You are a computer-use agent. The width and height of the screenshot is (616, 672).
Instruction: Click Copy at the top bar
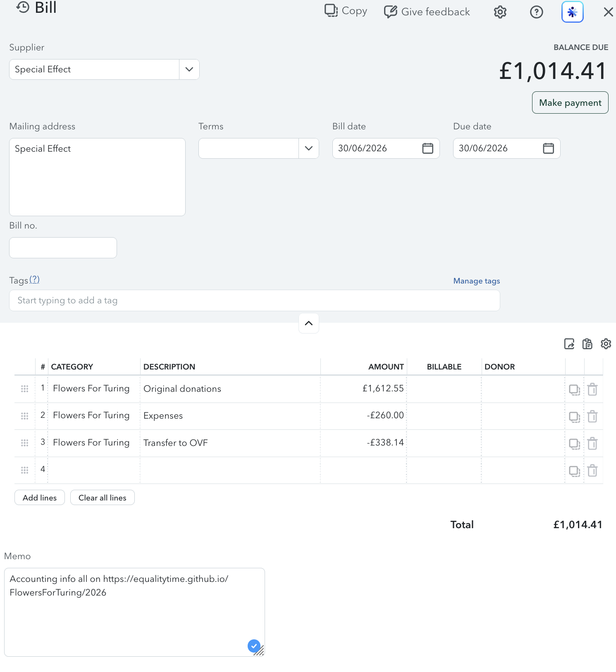tap(346, 11)
